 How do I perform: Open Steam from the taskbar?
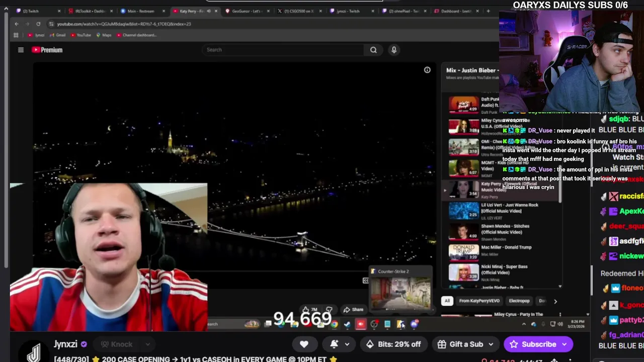point(347,324)
